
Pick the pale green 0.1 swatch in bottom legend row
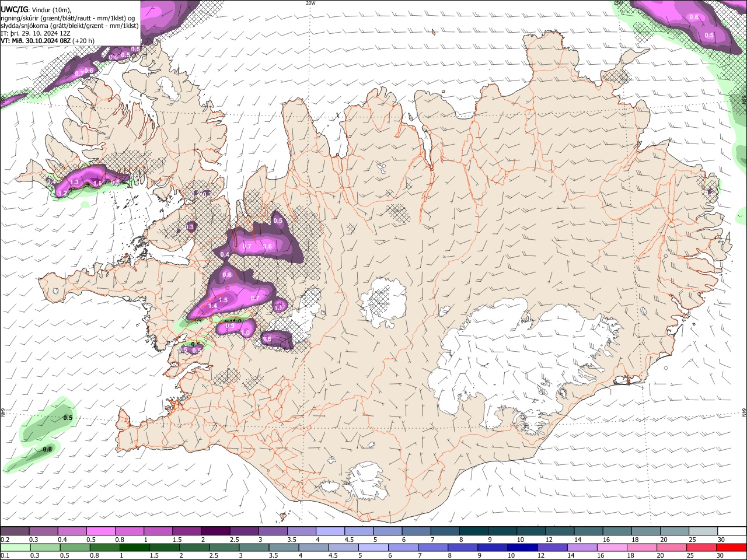coord(15,547)
